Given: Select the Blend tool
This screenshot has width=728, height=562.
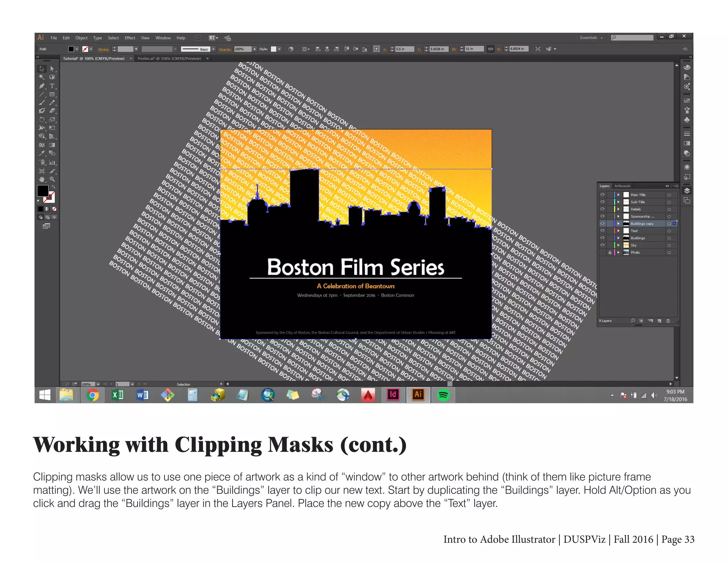Looking at the screenshot, I should [x=52, y=153].
